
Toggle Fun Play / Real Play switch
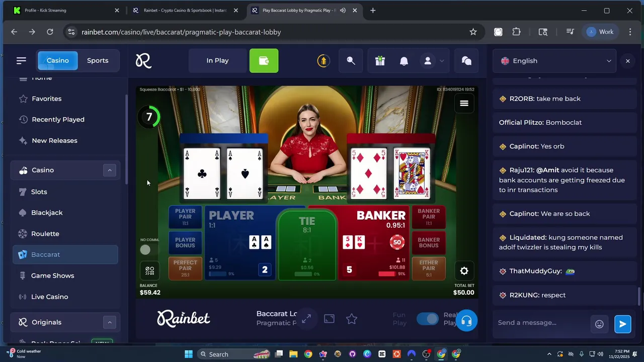pyautogui.click(x=428, y=319)
